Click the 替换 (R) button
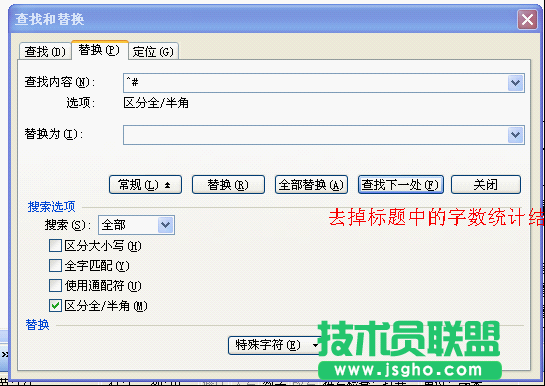Image resolution: width=545 pixels, height=386 pixels. pyautogui.click(x=228, y=184)
